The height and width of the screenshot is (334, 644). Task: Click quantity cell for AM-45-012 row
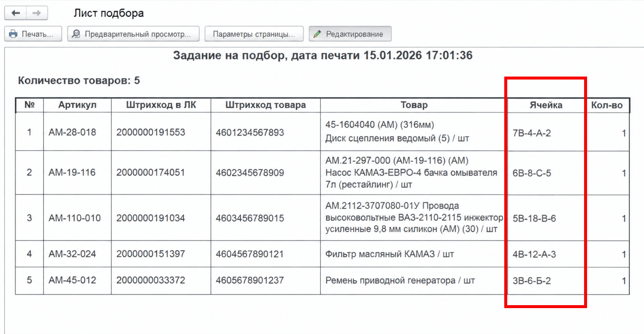tap(607, 281)
